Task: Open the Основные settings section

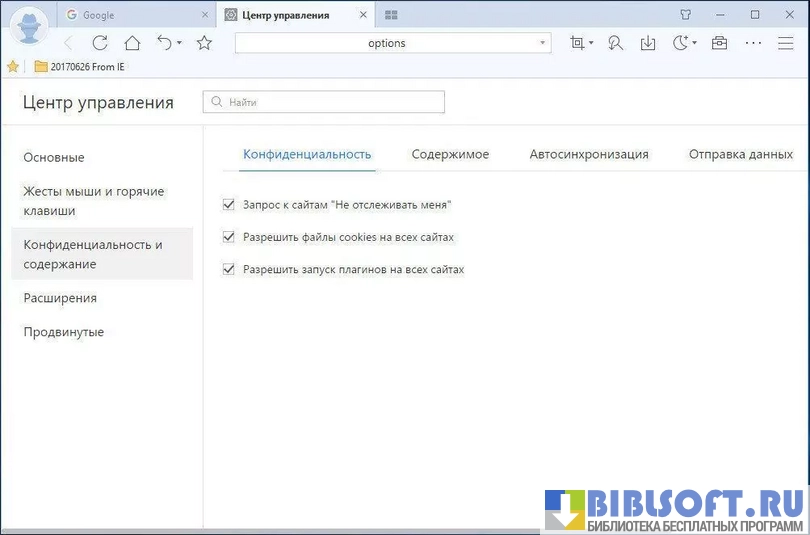Action: tap(54, 157)
